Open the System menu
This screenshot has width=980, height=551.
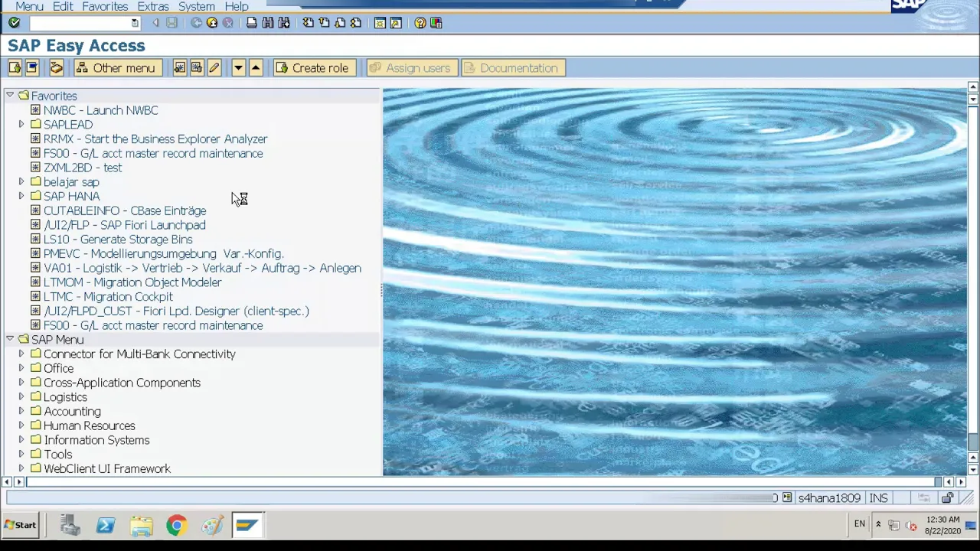(197, 6)
